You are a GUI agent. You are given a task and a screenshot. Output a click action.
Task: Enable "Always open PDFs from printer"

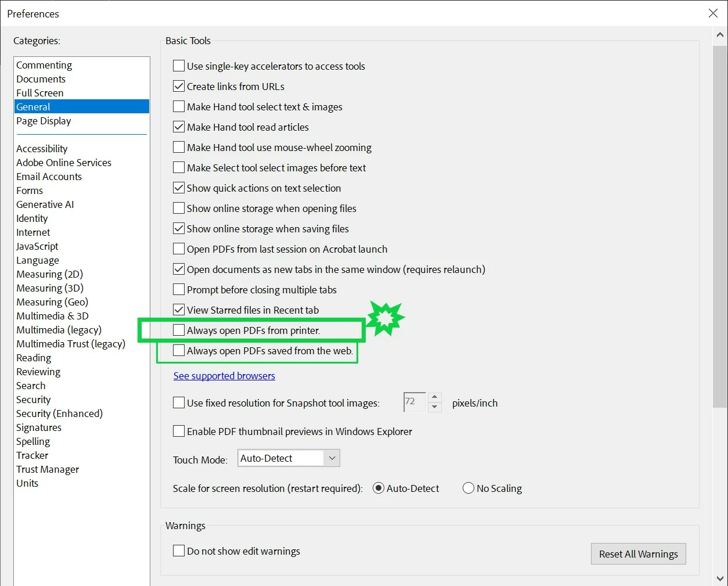click(178, 330)
